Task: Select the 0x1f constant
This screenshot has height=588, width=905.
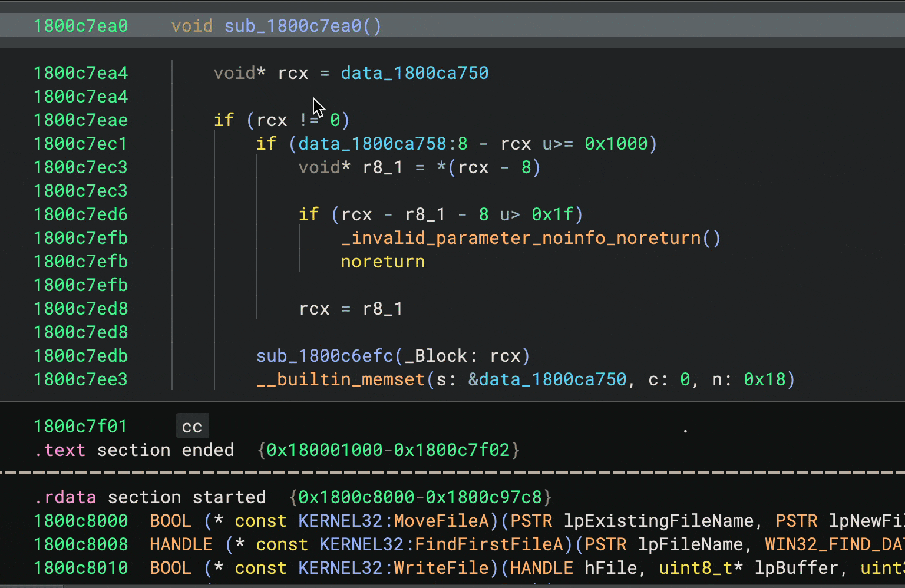Action: [552, 214]
